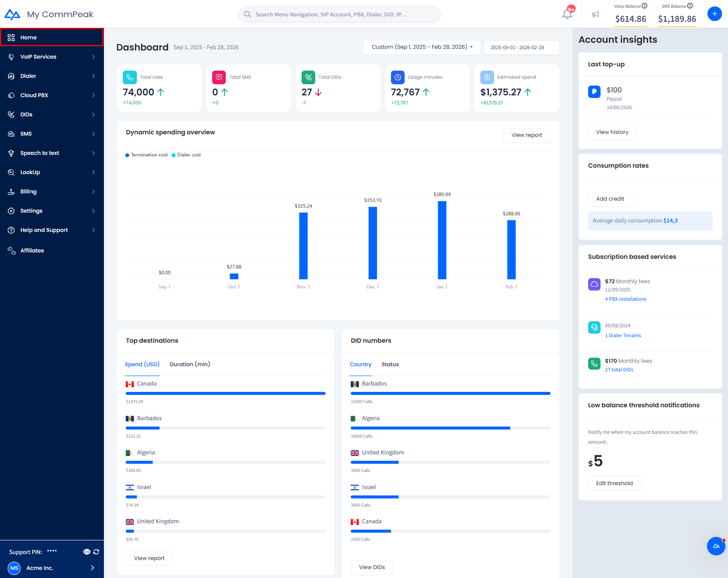
Task: Open the Acme Inc. account chevron
Action: coord(93,568)
